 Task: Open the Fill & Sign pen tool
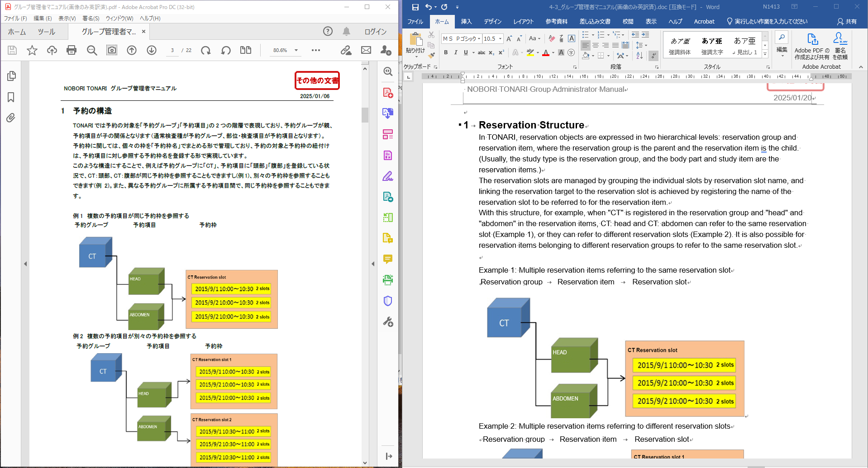(x=388, y=176)
